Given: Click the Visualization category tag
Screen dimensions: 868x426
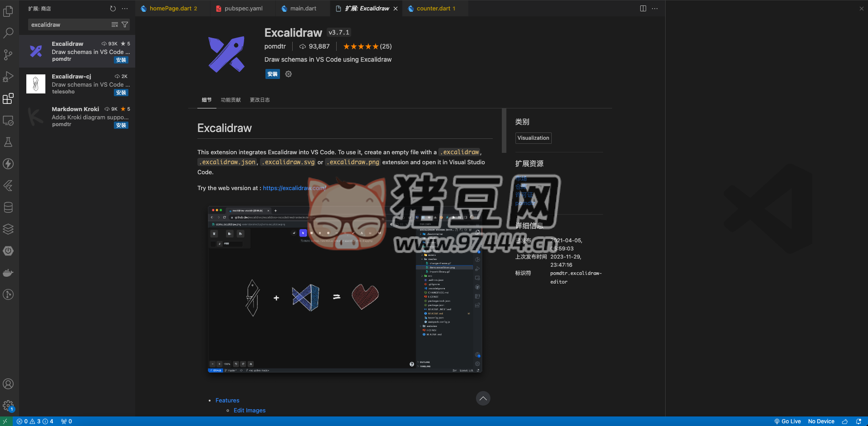Looking at the screenshot, I should tap(533, 138).
